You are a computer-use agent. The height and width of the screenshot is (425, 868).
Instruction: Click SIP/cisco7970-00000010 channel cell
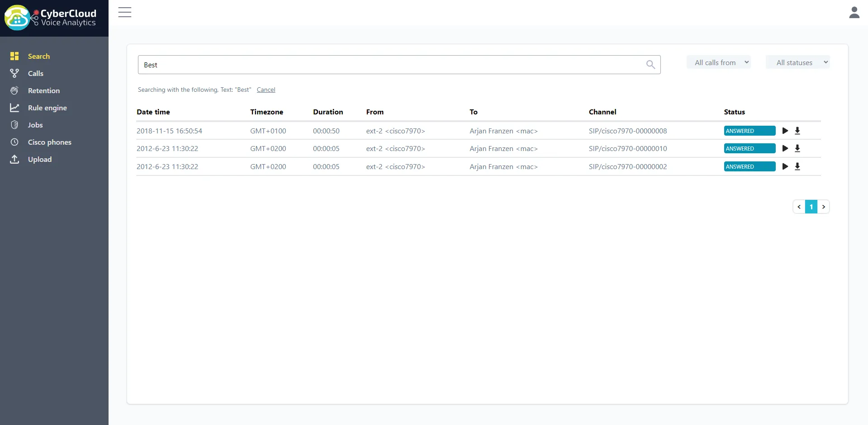(628, 148)
